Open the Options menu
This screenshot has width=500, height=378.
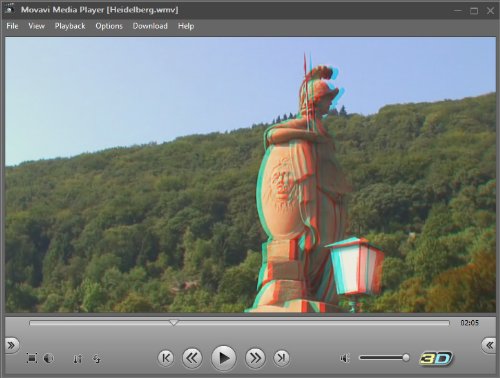pos(109,26)
